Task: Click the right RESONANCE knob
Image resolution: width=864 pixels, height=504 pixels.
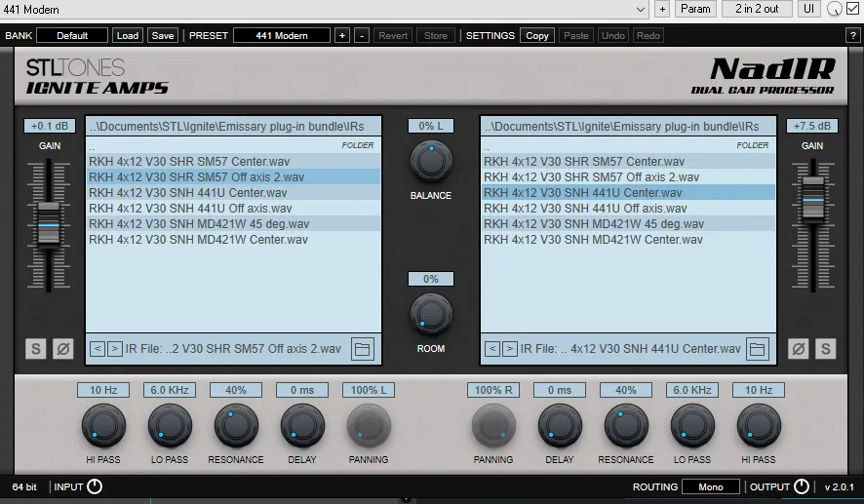Action: (626, 426)
